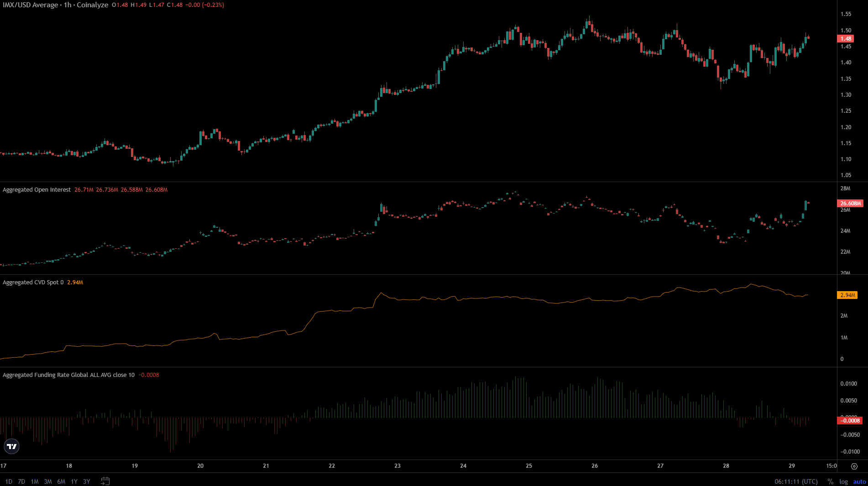Open timezone menu showing 06:11:11 (UTC)
Viewport: 868px width, 486px height.
tap(796, 481)
